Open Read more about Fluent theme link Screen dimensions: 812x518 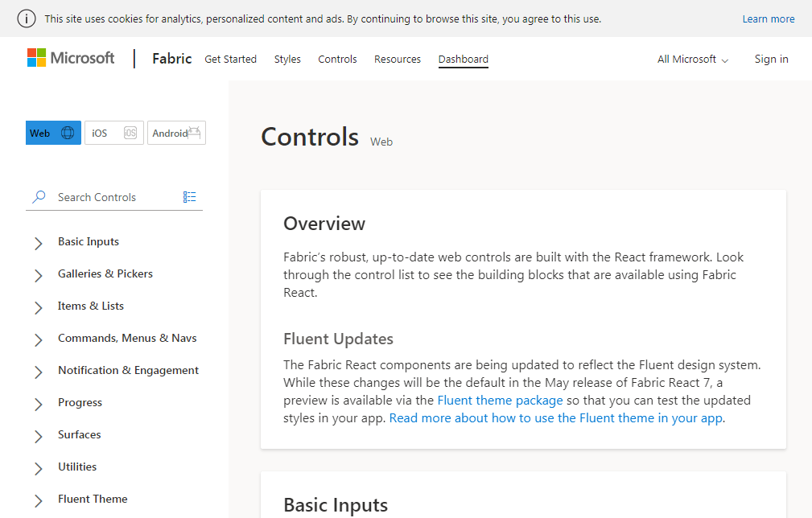click(x=556, y=418)
